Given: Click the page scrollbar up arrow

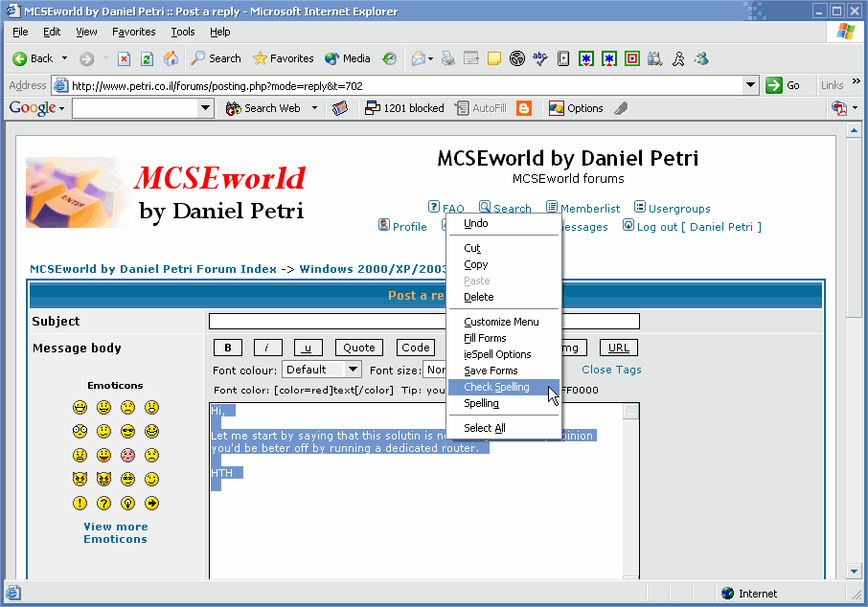Looking at the screenshot, I should click(x=854, y=130).
